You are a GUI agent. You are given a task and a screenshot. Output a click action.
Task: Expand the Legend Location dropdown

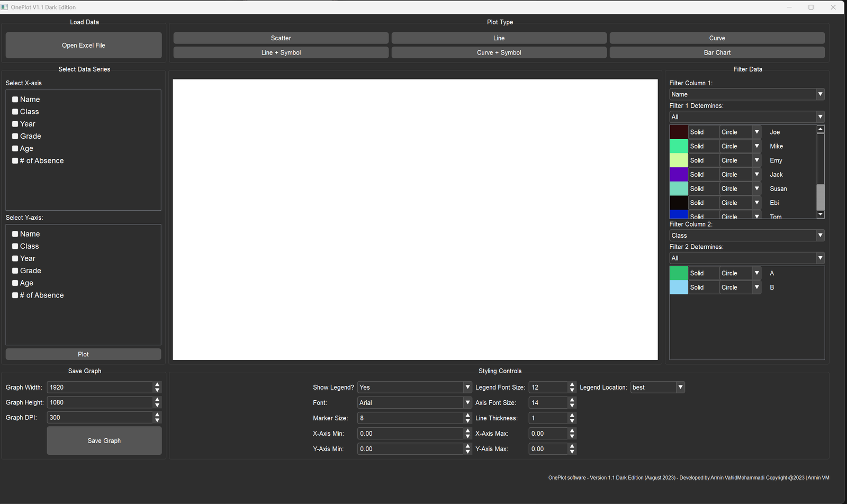(x=657, y=388)
